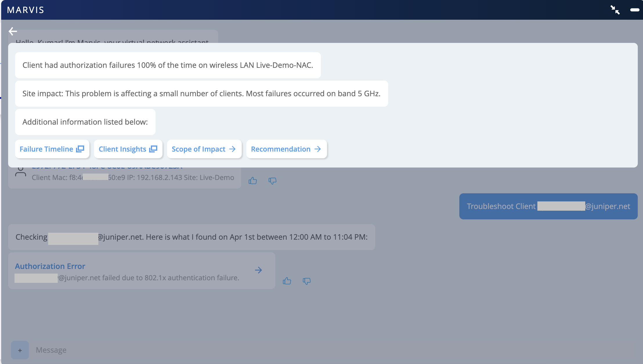Thumbs up the client details response
This screenshot has height=364, width=643.
tap(253, 181)
